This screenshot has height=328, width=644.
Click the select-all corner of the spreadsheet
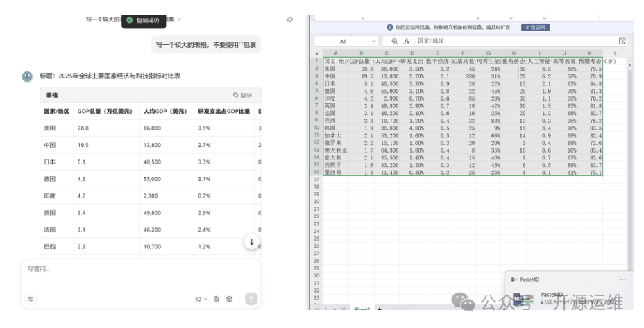[x=316, y=54]
